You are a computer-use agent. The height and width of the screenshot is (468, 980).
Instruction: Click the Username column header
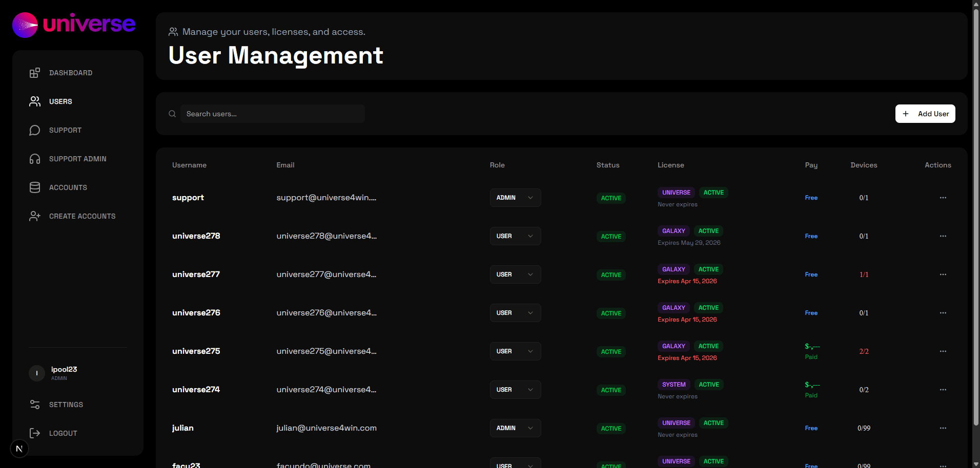(x=189, y=165)
